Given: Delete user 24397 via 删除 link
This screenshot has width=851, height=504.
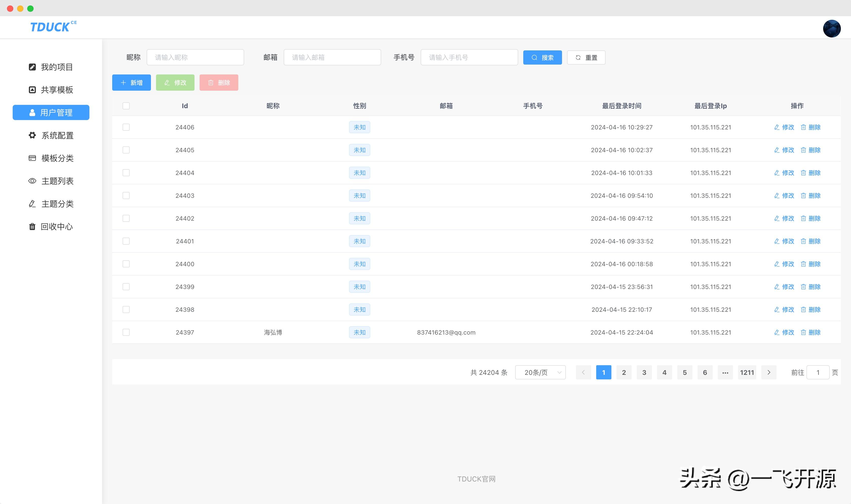Looking at the screenshot, I should [810, 332].
